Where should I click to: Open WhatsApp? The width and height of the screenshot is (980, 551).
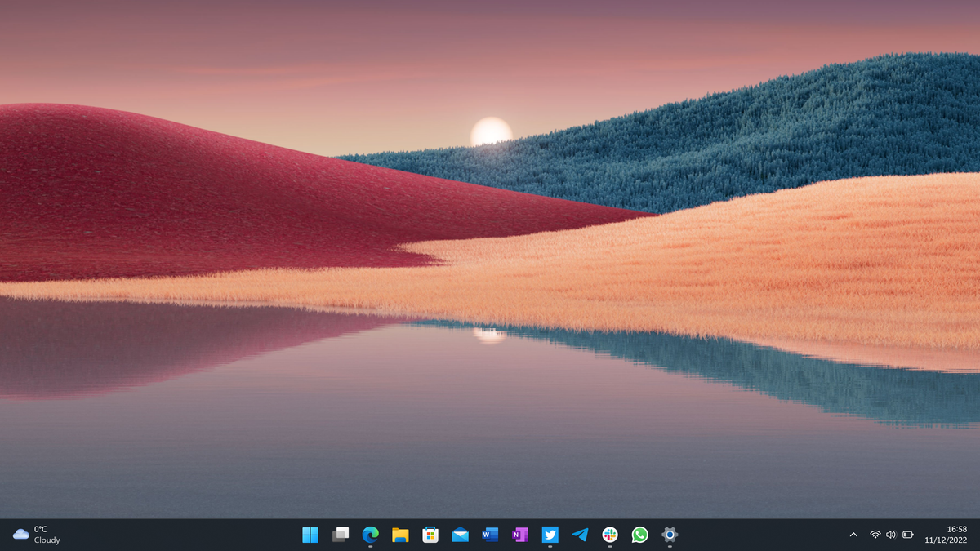(x=640, y=535)
